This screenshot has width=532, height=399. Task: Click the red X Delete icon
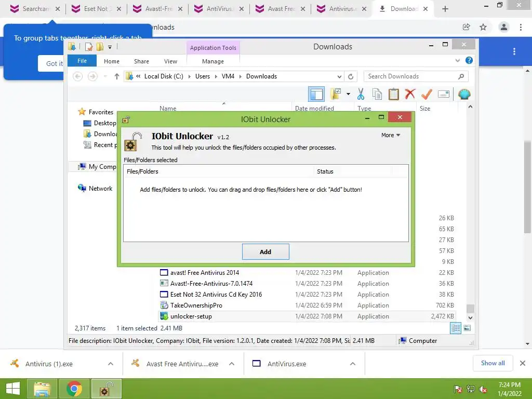coord(410,94)
